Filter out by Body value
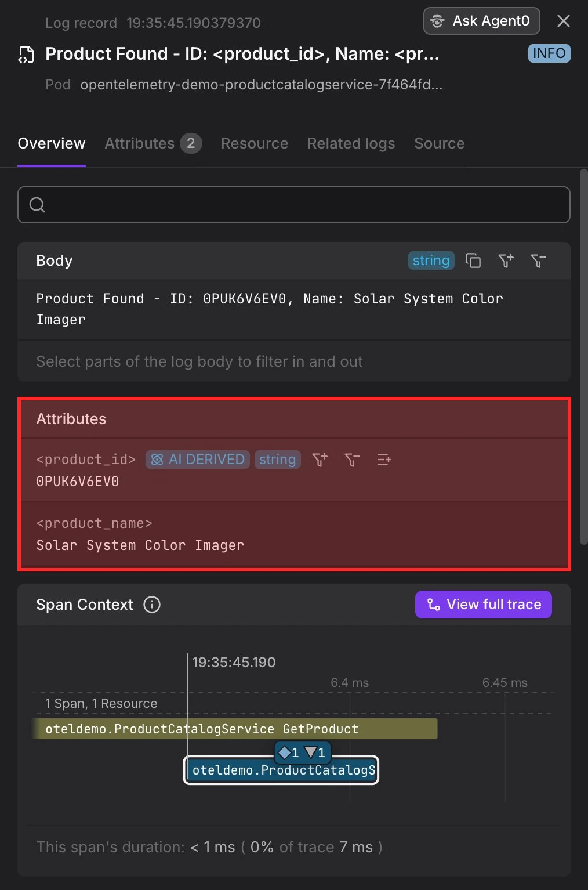The height and width of the screenshot is (890, 588). coord(538,261)
